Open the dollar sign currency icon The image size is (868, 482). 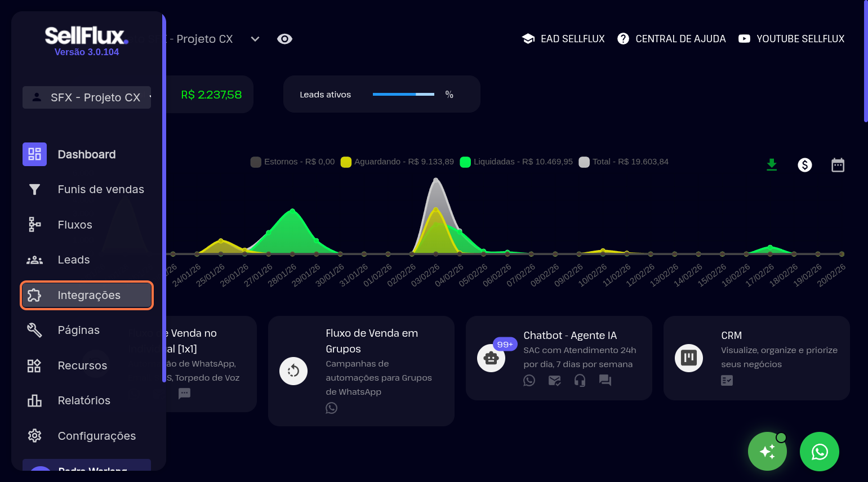pyautogui.click(x=805, y=165)
